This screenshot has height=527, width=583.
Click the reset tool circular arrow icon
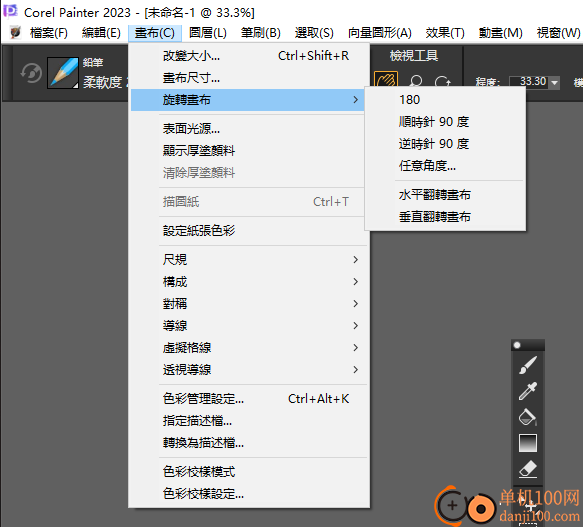pos(31,73)
